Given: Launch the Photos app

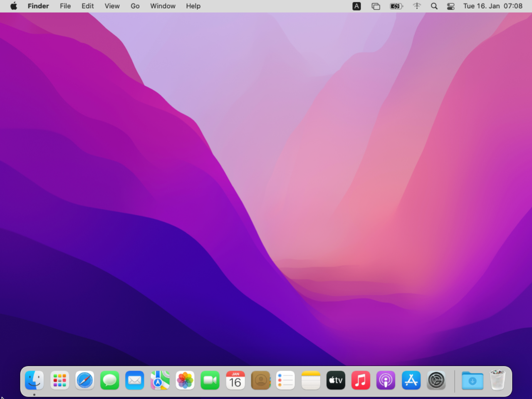Looking at the screenshot, I should [185, 380].
